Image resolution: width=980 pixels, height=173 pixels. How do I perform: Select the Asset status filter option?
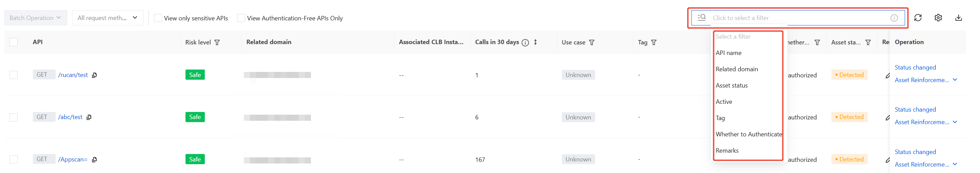731,85
